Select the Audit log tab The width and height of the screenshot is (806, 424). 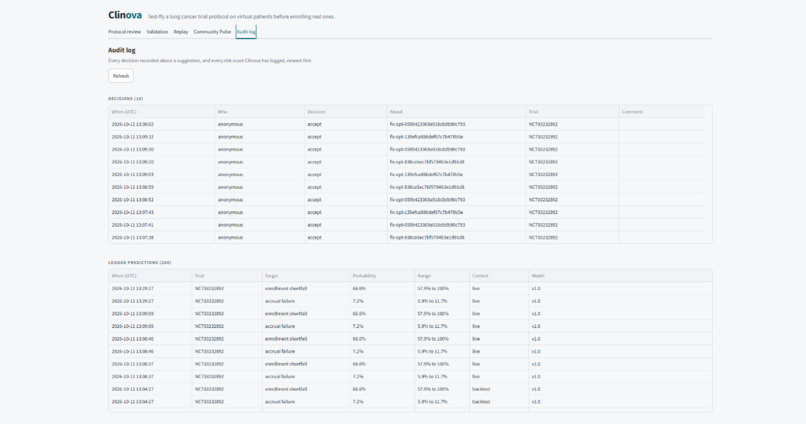point(246,32)
